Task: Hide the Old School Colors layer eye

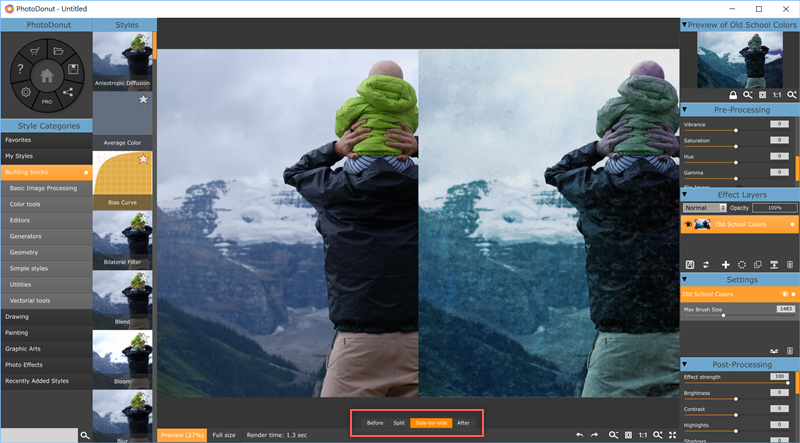Action: point(688,224)
